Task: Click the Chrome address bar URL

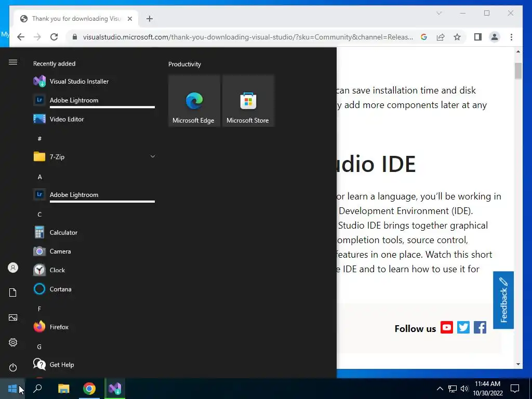Action: [x=248, y=37]
